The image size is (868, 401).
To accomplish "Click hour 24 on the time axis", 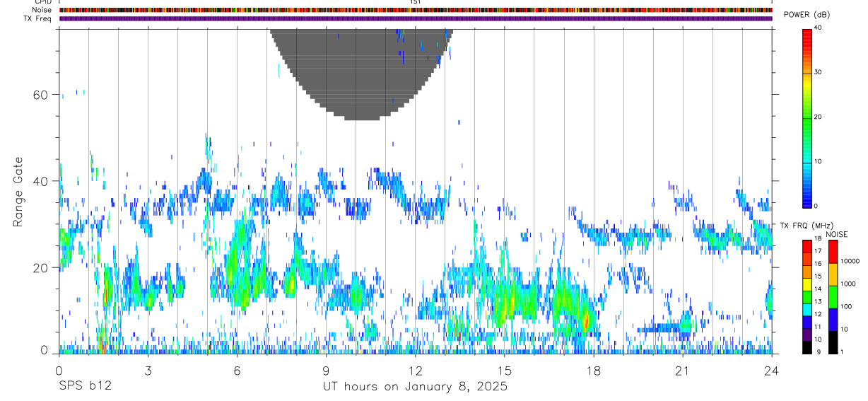I will pyautogui.click(x=772, y=371).
